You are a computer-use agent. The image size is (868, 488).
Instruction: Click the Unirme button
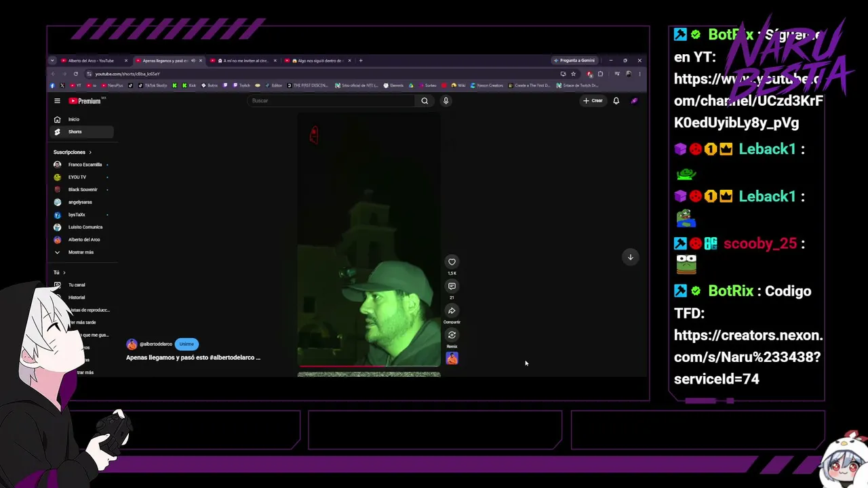pos(186,344)
